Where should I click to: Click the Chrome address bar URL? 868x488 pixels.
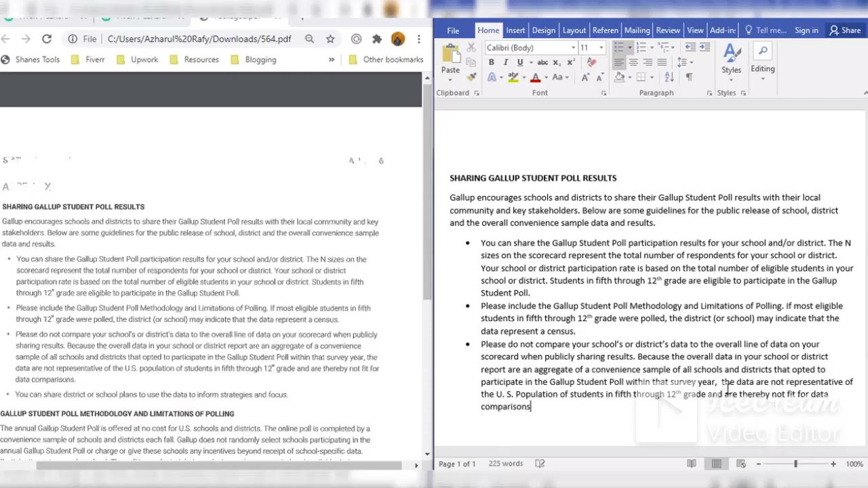[x=199, y=39]
